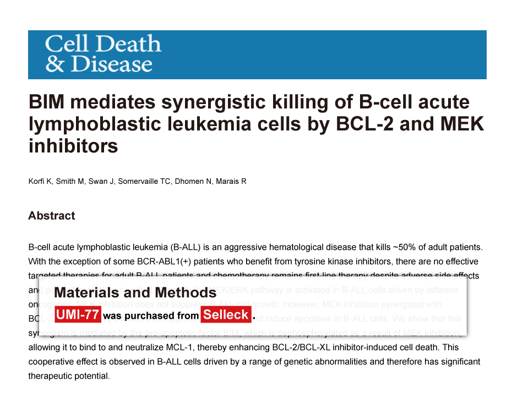512x420 pixels.
Task: Click the Materials and Methods heading
Action: coord(135,292)
